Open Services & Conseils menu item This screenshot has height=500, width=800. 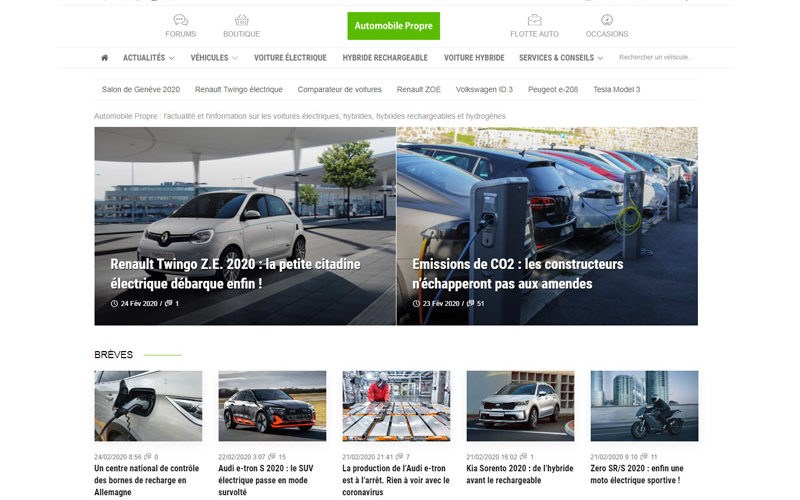pos(557,58)
